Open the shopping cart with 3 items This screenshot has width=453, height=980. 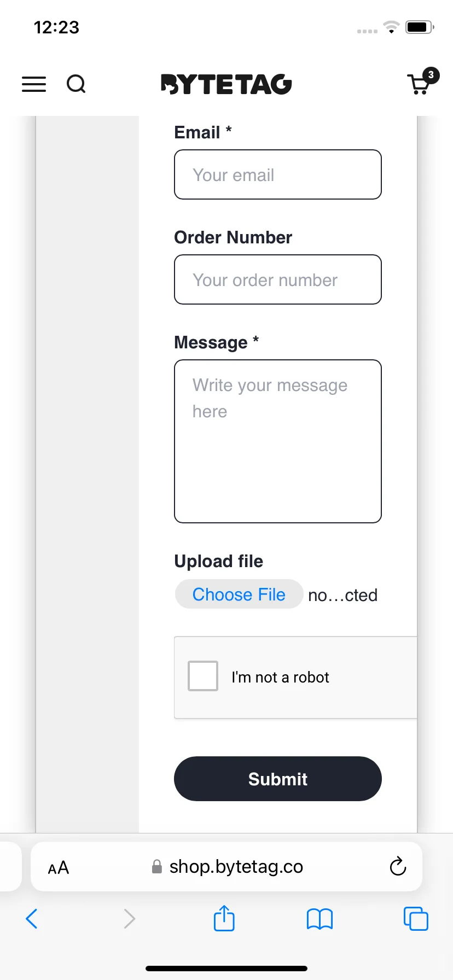(x=419, y=85)
